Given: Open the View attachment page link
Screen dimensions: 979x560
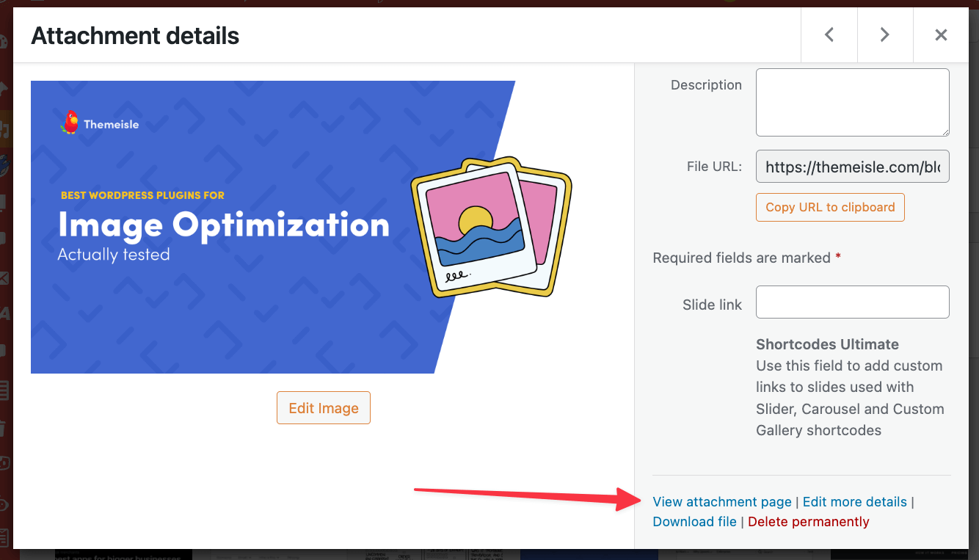Looking at the screenshot, I should (x=722, y=501).
